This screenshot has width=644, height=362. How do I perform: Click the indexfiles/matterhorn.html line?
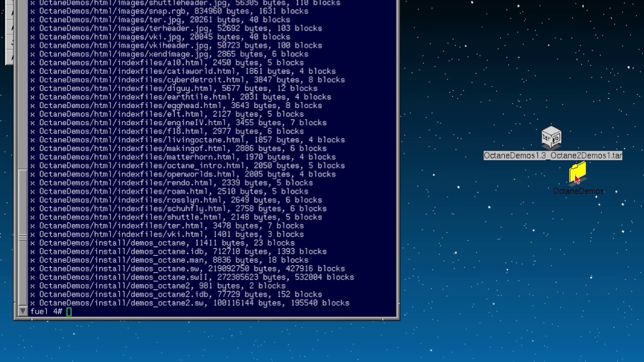(x=183, y=158)
